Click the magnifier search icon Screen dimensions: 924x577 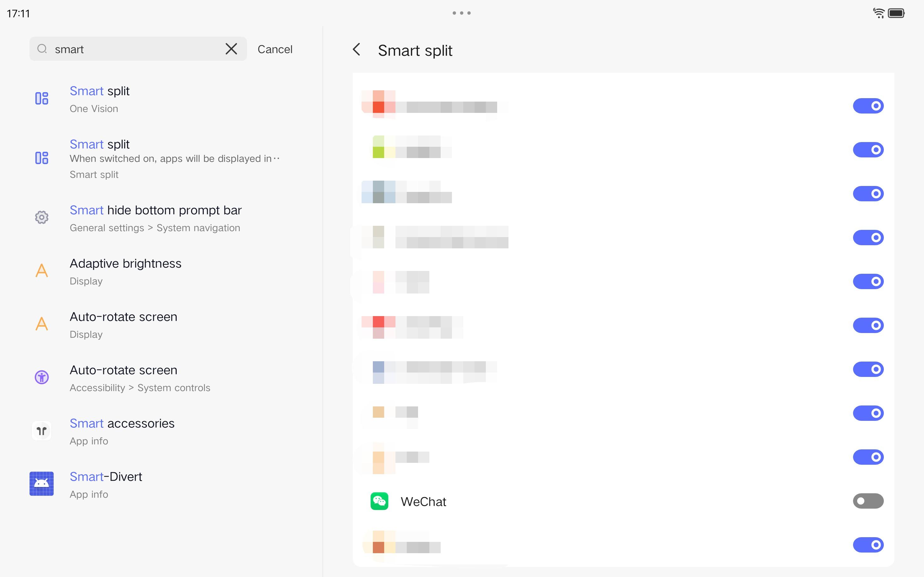coord(42,49)
